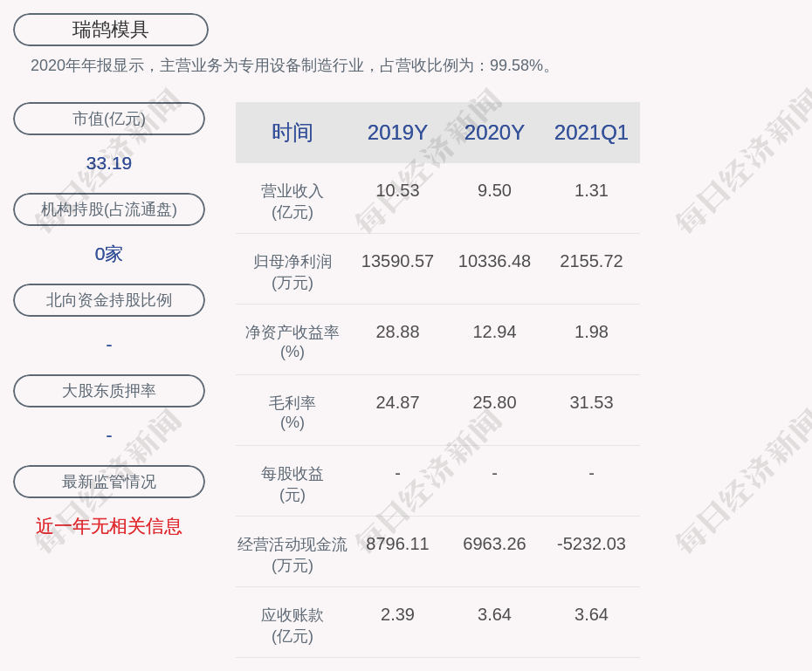Click the 0家 institutional holding value
The height and width of the screenshot is (671, 812).
pyautogui.click(x=109, y=254)
